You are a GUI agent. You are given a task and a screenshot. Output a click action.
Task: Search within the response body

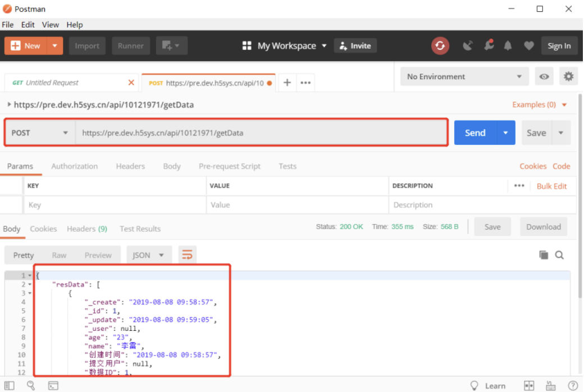(x=559, y=255)
